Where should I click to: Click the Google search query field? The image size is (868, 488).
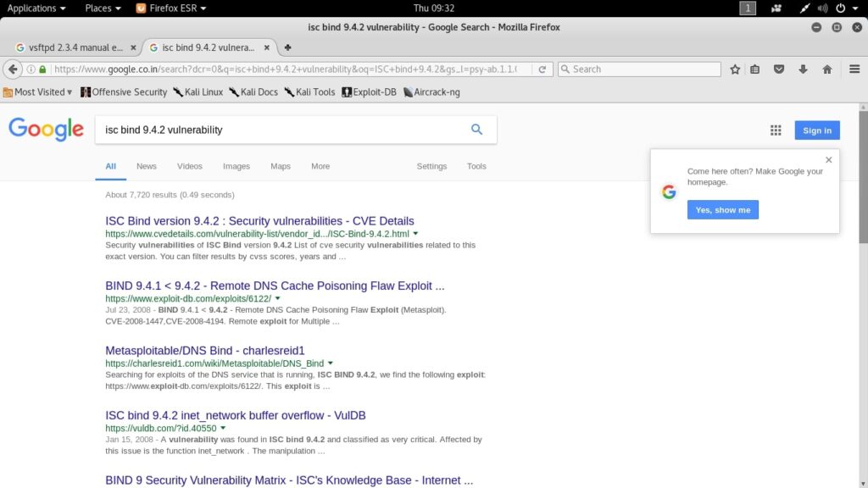282,130
